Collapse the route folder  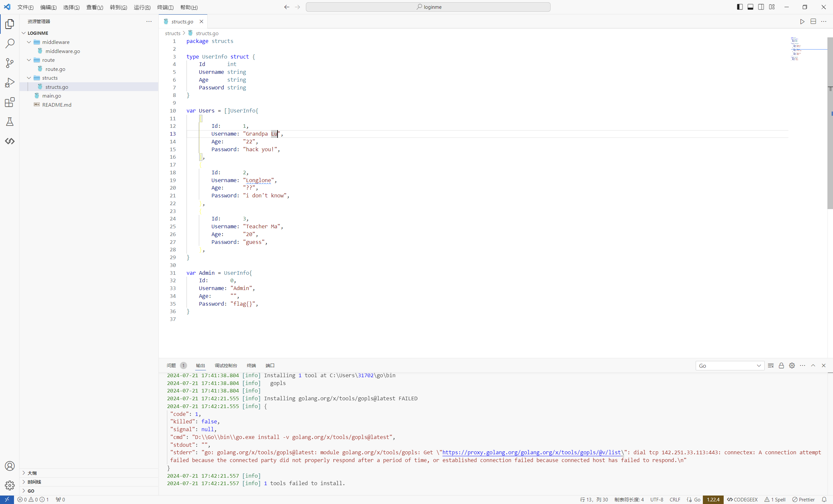click(x=89, y=60)
